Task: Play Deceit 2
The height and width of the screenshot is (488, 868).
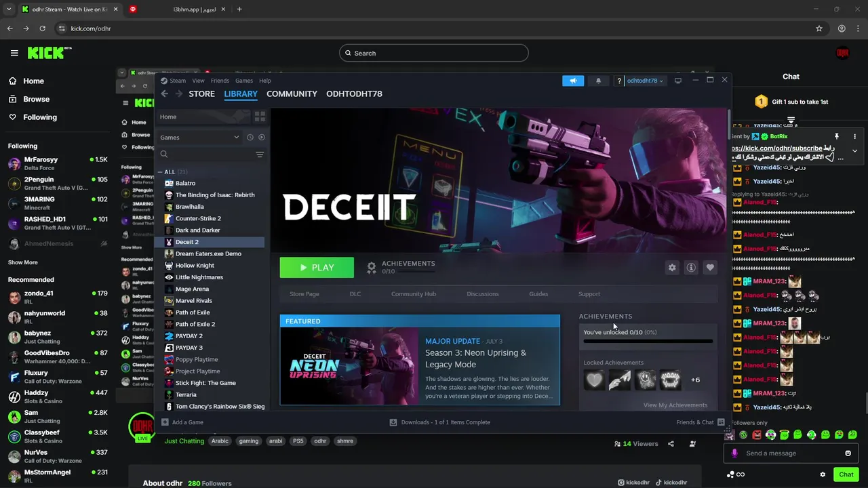Action: 317,268
